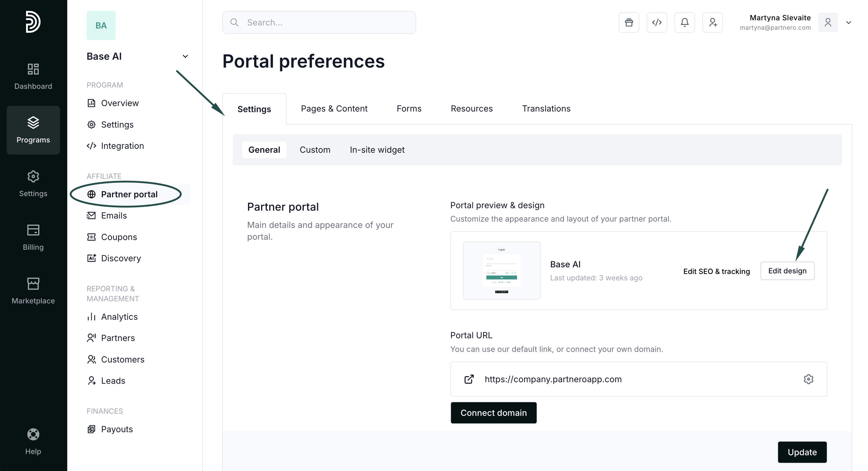
Task: Click Edit SEO & tracking link
Action: pyautogui.click(x=716, y=271)
